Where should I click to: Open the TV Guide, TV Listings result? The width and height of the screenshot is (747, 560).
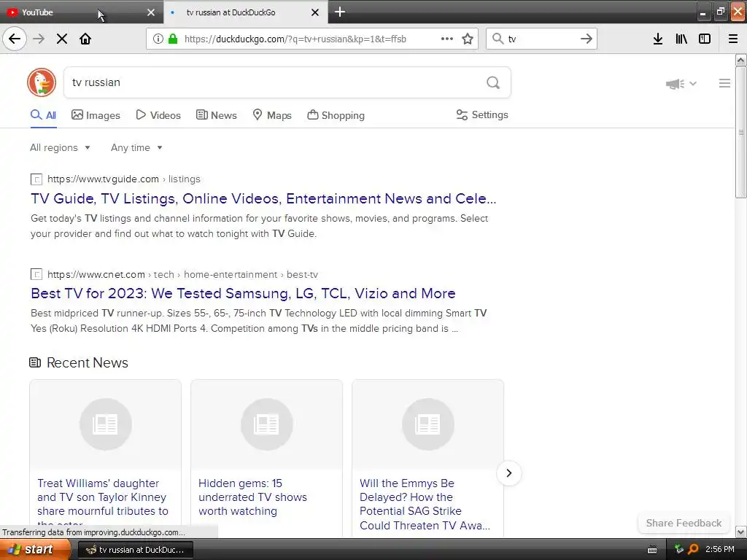point(263,198)
